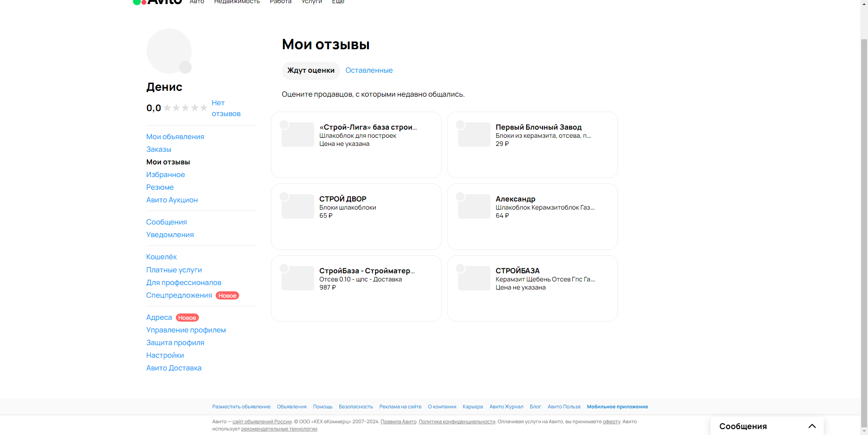Screen dimensions: 868x435
Task: Open Избранное in sidebar
Action: pyautogui.click(x=165, y=175)
